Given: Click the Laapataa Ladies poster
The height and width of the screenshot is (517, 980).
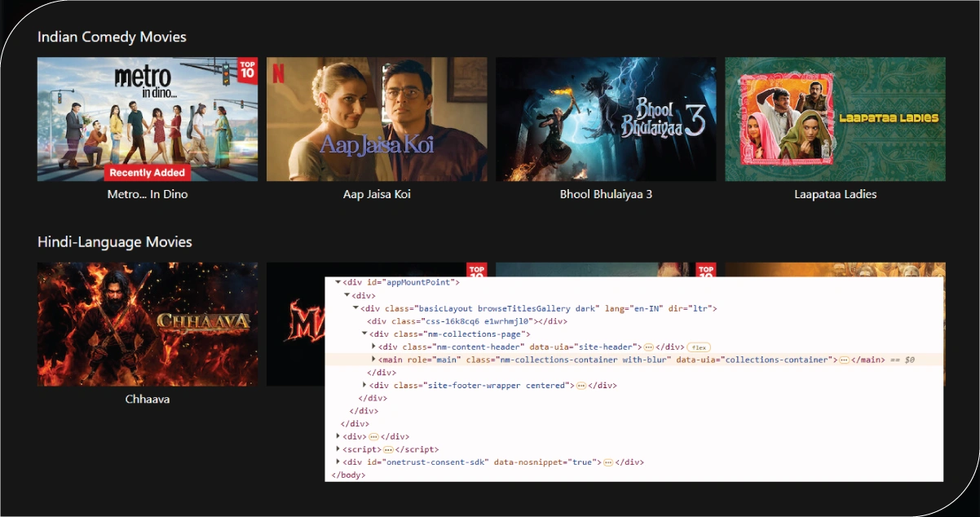Looking at the screenshot, I should [835, 119].
